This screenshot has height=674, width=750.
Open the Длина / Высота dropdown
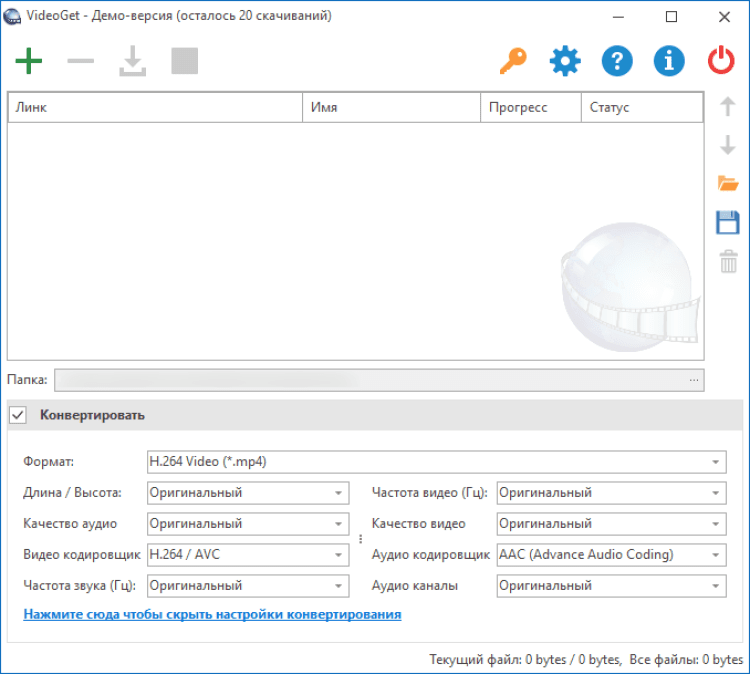[248, 493]
